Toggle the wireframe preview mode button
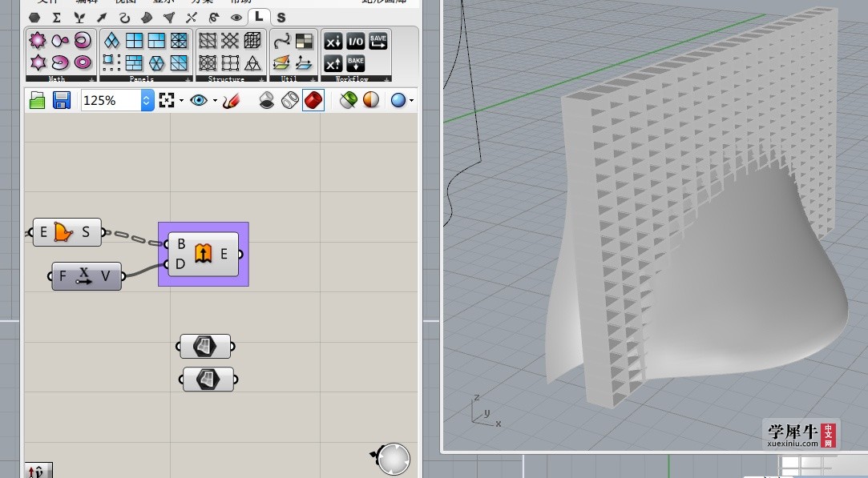Screen dimensions: 868x478 (290, 100)
